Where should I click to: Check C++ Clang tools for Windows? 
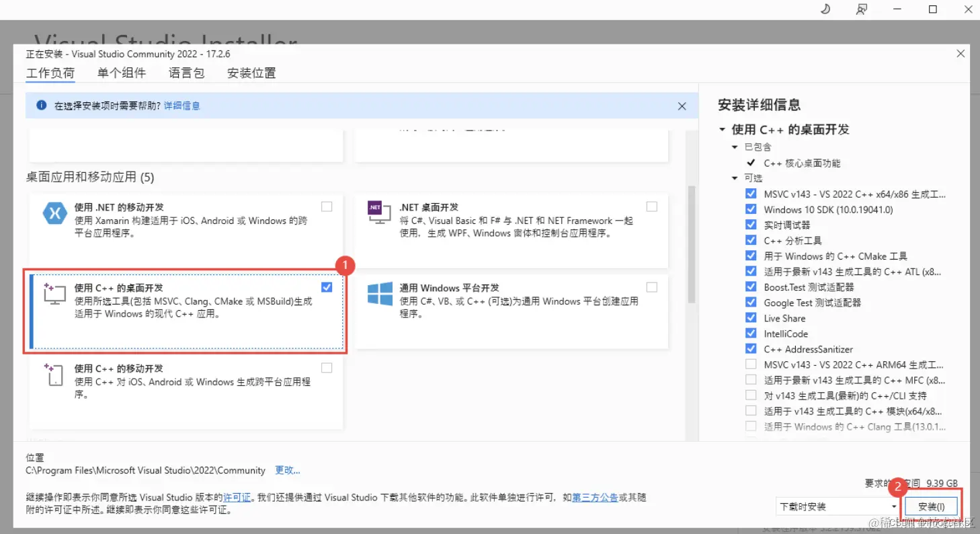click(751, 426)
